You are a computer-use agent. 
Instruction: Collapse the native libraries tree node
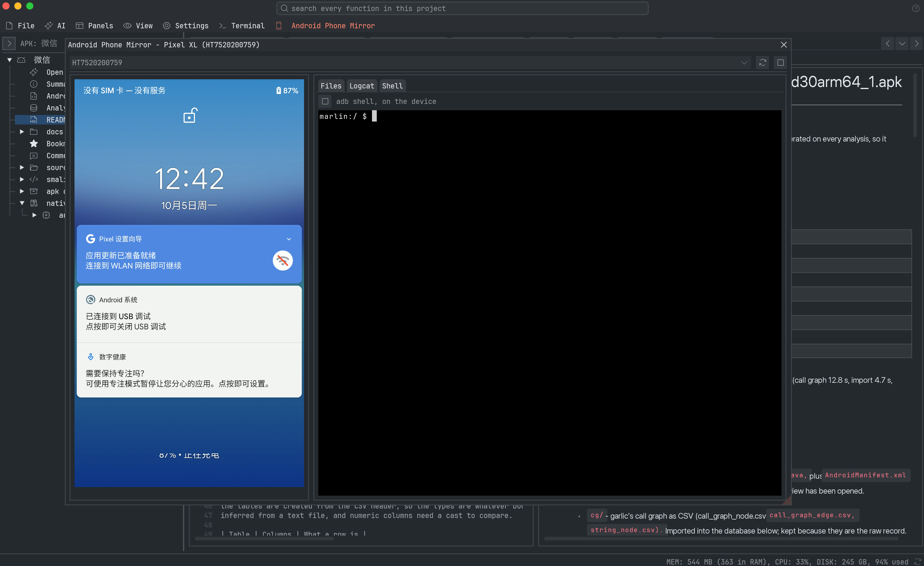click(x=22, y=203)
